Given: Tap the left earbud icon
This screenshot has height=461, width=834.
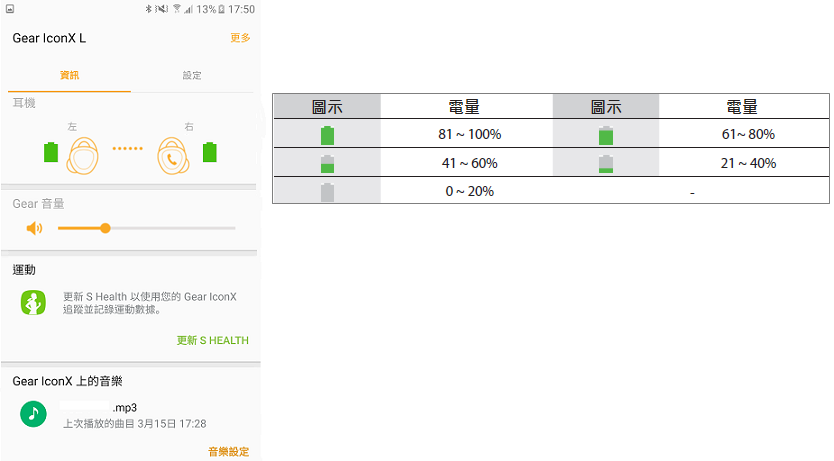Looking at the screenshot, I should 82,156.
